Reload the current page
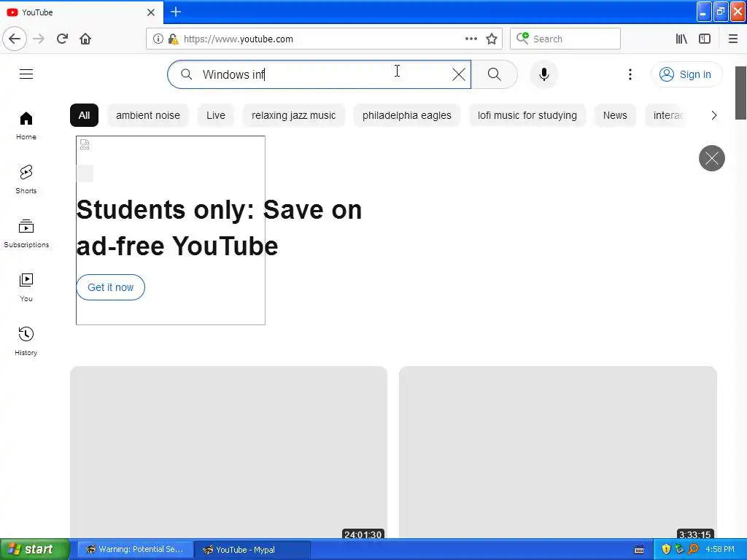 click(x=62, y=39)
